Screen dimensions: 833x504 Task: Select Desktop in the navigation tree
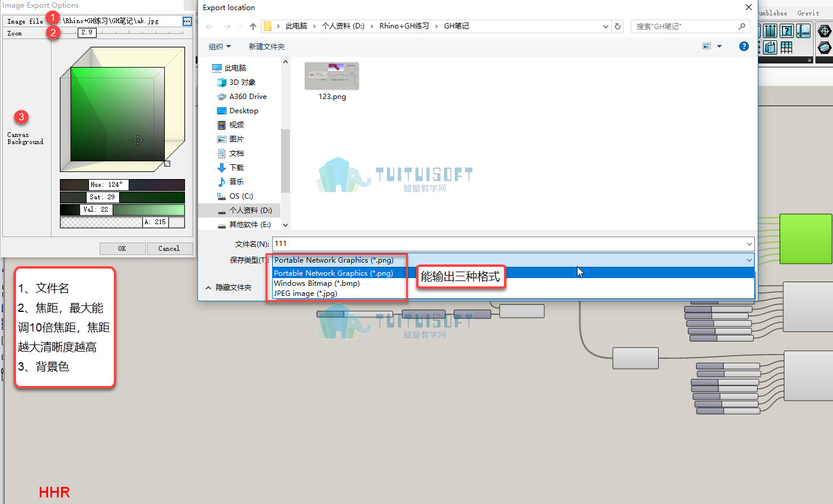[x=244, y=111]
